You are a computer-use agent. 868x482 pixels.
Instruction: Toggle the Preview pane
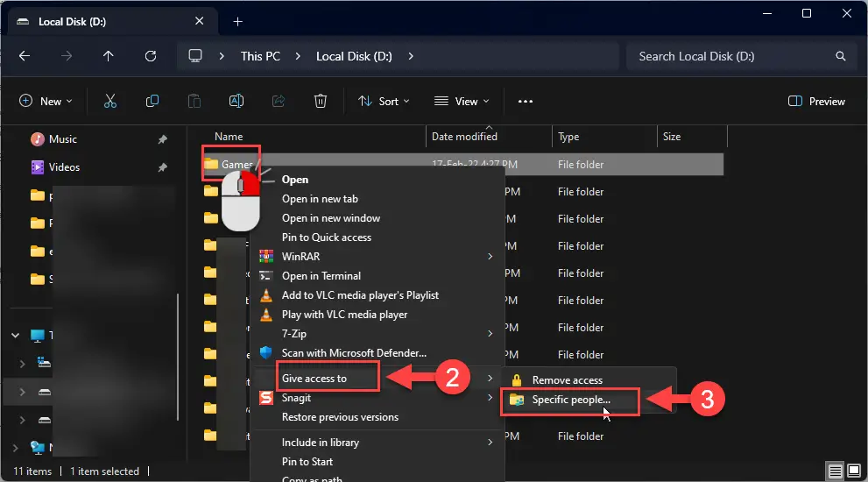pyautogui.click(x=816, y=101)
